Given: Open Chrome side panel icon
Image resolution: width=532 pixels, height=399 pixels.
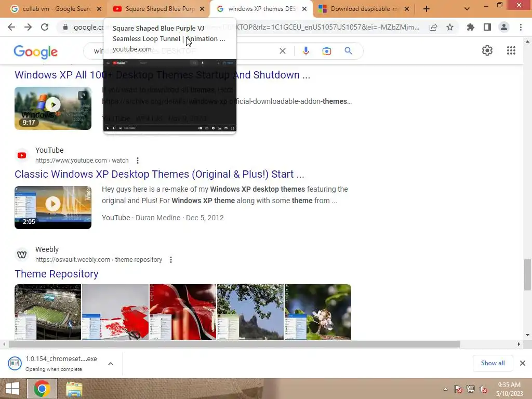Looking at the screenshot, I should tap(487, 27).
